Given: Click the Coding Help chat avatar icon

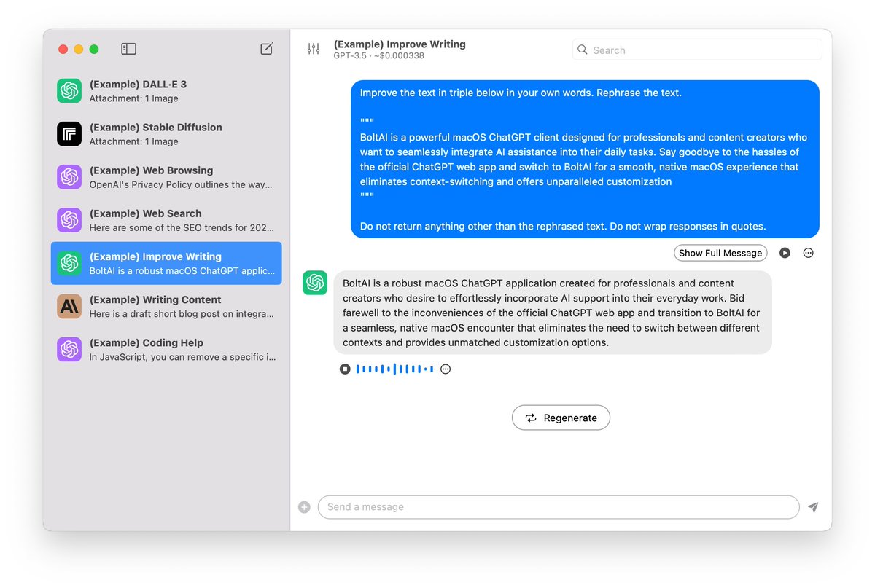Looking at the screenshot, I should pyautogui.click(x=69, y=349).
